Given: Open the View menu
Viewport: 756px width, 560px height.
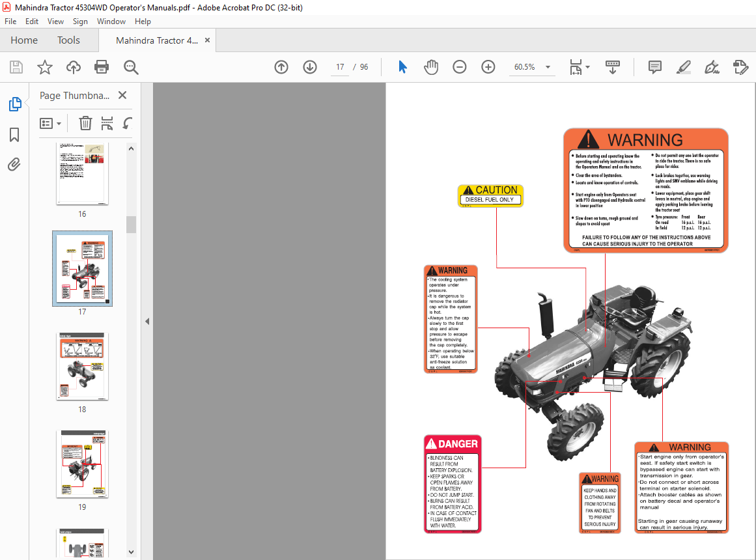Looking at the screenshot, I should pos(55,21).
